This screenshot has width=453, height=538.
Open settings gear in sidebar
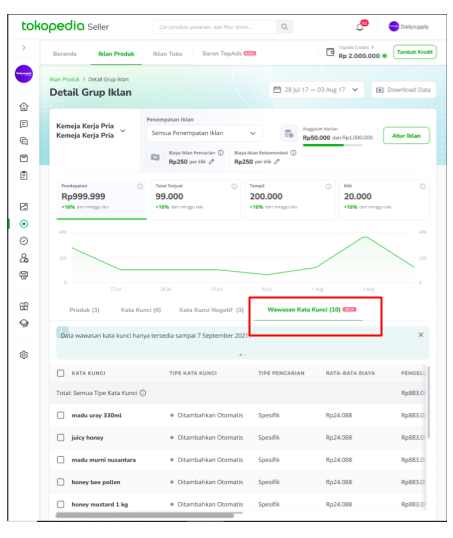[24, 355]
